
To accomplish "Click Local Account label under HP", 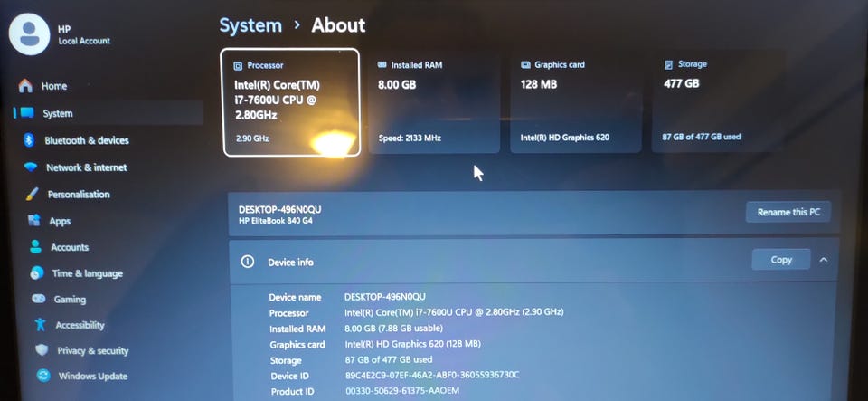I will click(x=84, y=41).
